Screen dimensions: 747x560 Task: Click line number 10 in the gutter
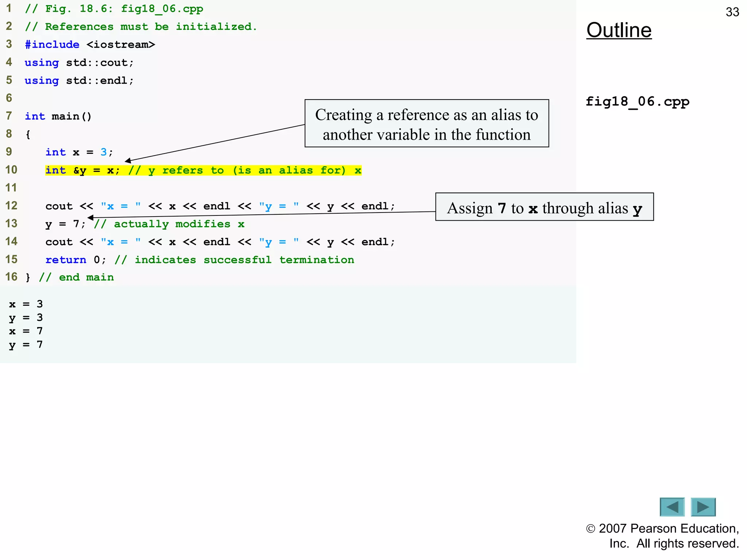point(11,170)
